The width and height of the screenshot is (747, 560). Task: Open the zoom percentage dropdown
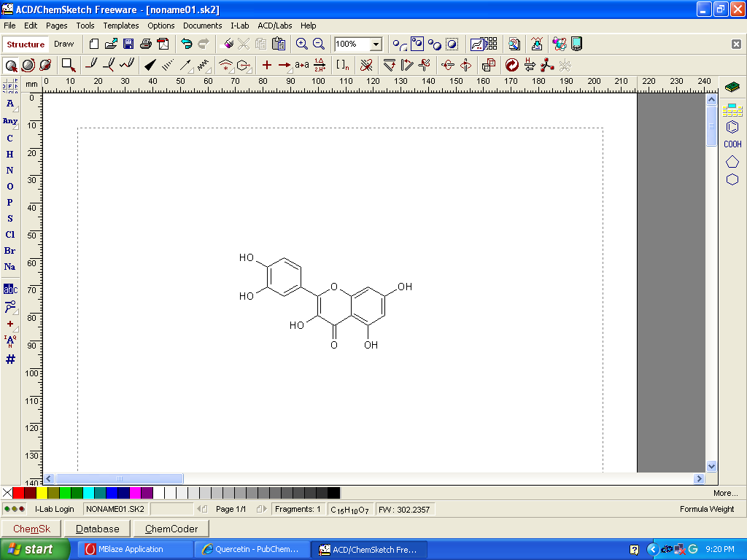click(376, 44)
